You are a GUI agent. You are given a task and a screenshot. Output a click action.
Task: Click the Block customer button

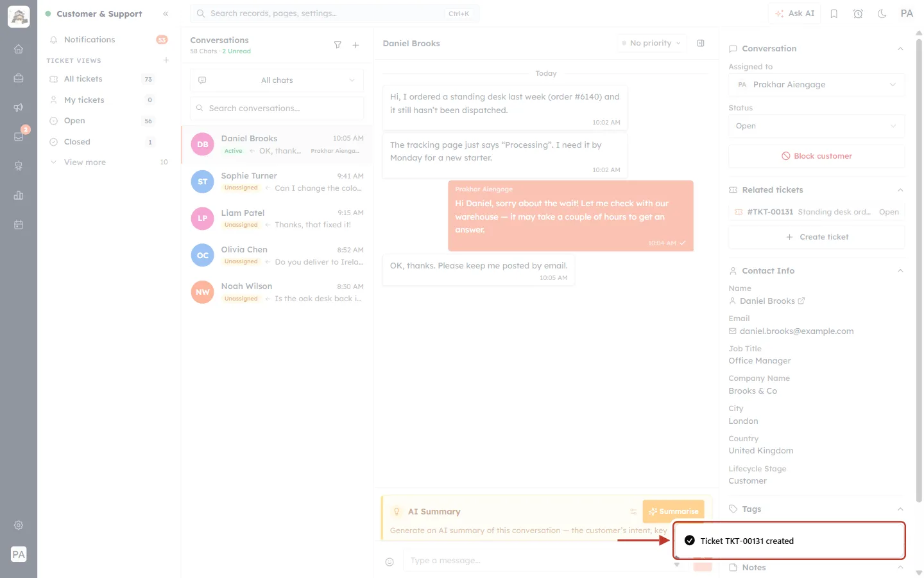817,156
